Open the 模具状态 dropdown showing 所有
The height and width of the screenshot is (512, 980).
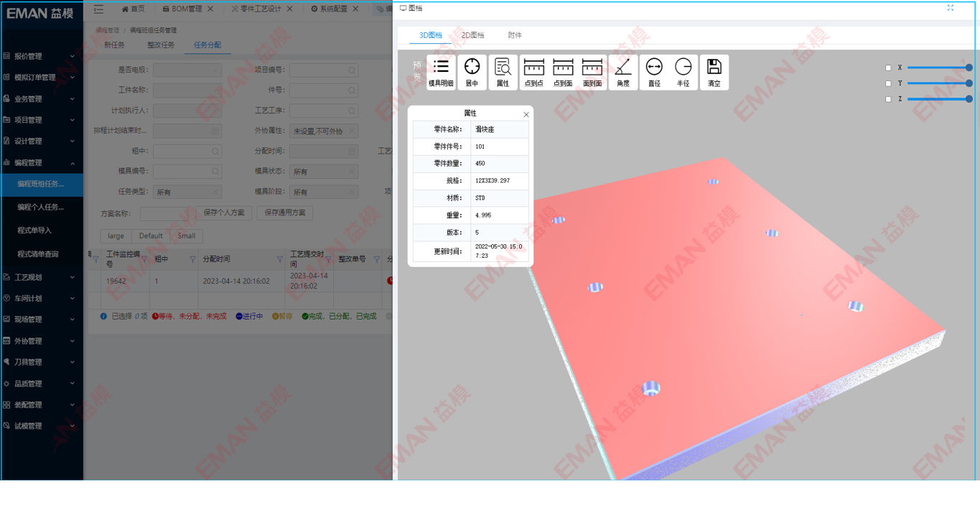tap(323, 172)
